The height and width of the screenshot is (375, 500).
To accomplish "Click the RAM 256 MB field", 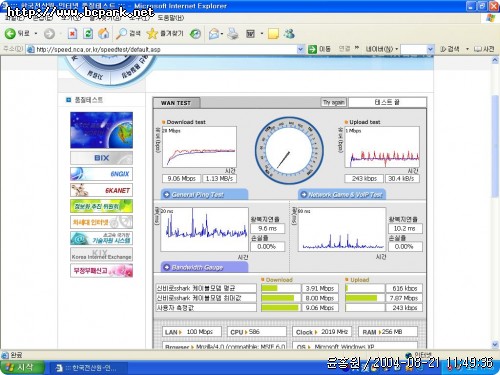I will 388,332.
